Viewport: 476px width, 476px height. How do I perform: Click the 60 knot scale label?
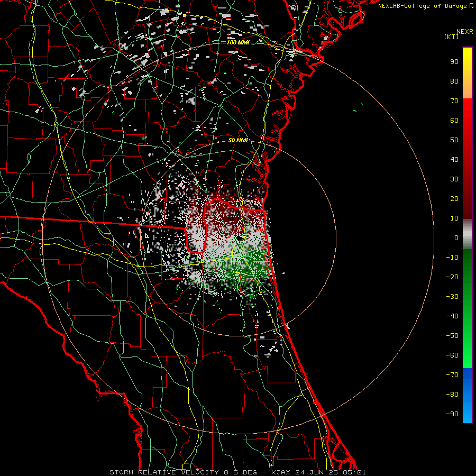(x=454, y=120)
